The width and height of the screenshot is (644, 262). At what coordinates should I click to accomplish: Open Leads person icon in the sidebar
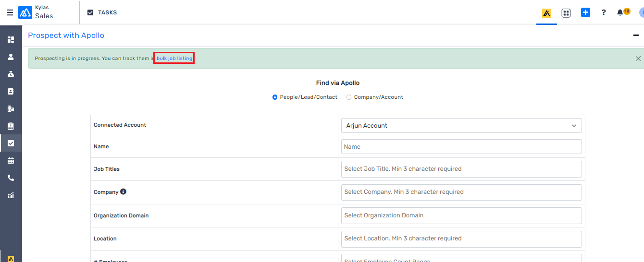point(11,57)
